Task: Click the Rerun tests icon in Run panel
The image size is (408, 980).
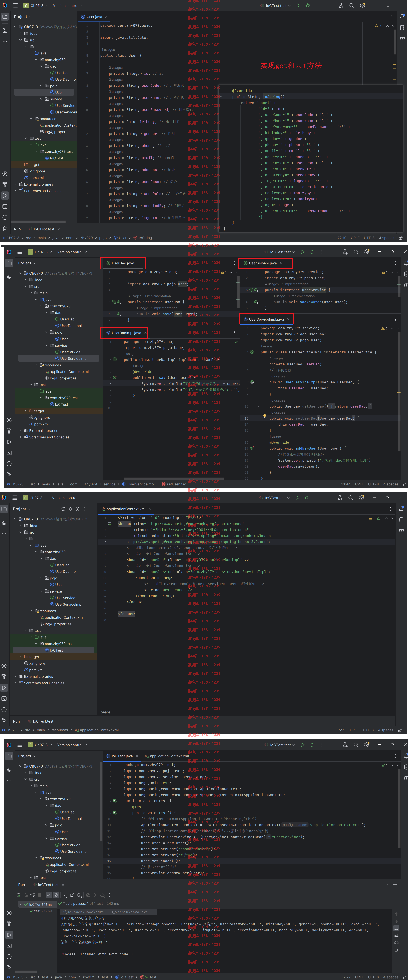Action: click(x=18, y=895)
